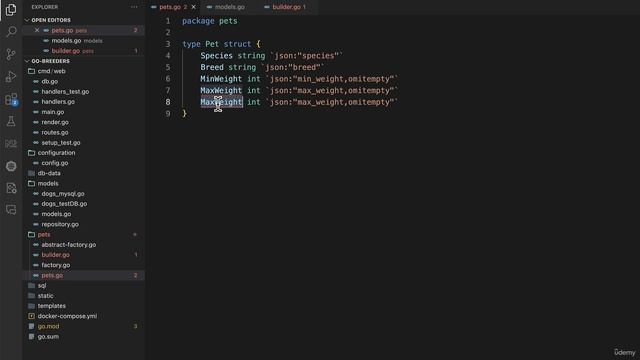Open factory.go file

[x=56, y=265]
